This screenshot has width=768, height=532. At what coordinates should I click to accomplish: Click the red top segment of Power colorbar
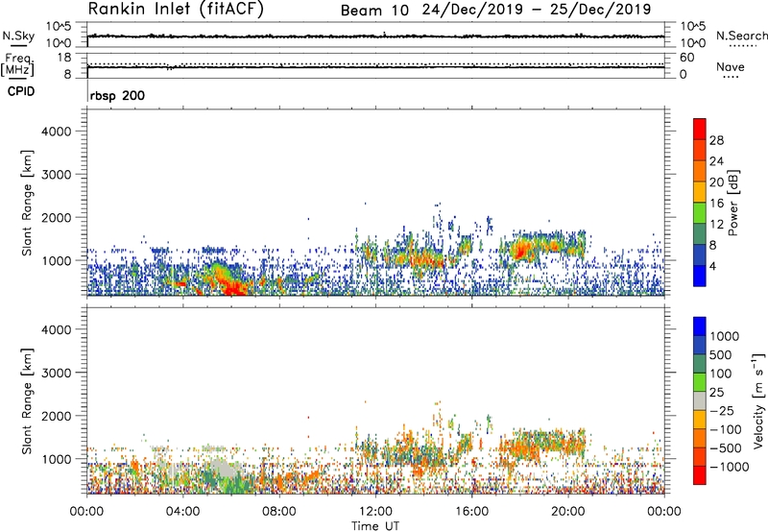(x=700, y=129)
